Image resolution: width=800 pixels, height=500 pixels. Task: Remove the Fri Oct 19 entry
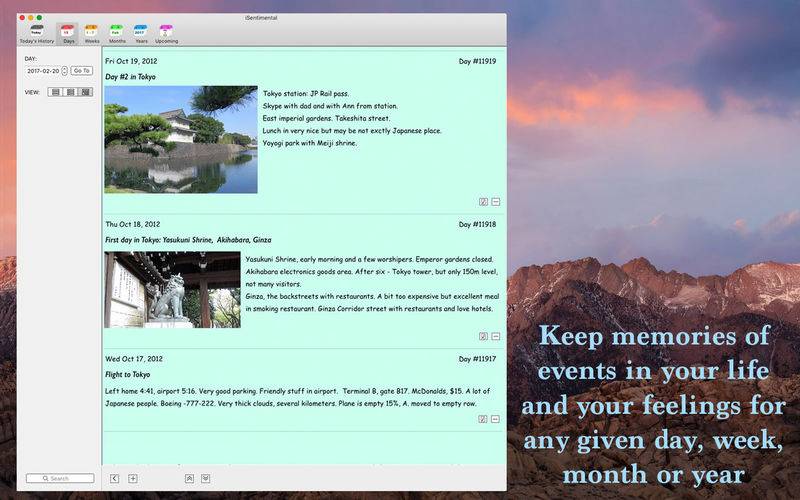pos(495,202)
